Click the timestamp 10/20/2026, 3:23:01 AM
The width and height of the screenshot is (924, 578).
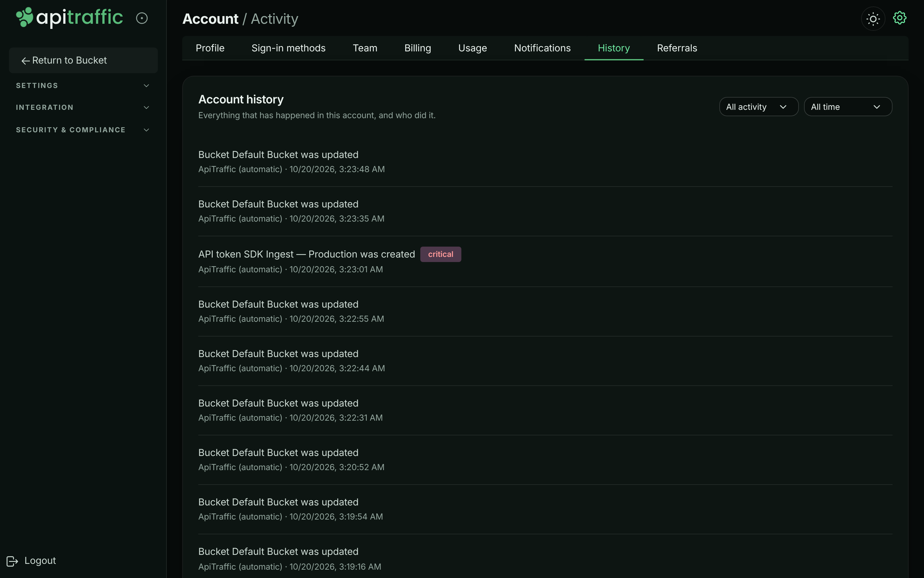click(336, 269)
